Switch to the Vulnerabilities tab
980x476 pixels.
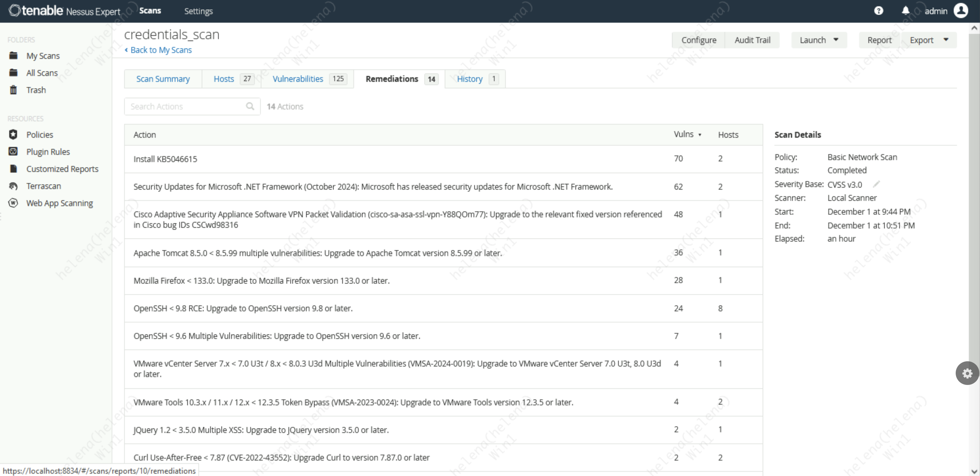point(298,79)
